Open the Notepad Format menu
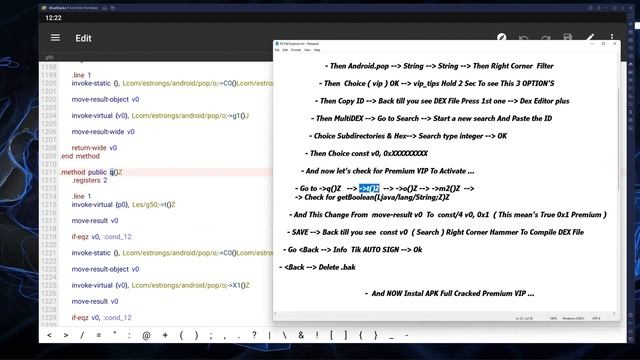The image size is (640, 360). click(296, 50)
